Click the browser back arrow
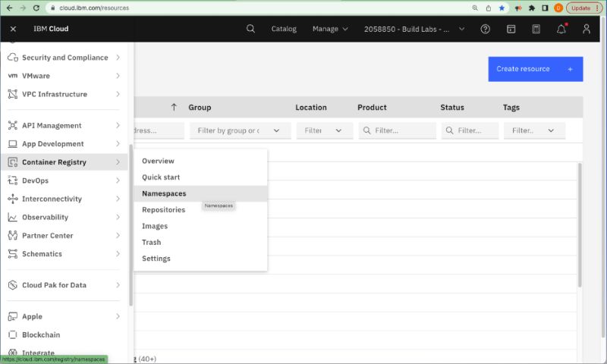 [x=10, y=8]
